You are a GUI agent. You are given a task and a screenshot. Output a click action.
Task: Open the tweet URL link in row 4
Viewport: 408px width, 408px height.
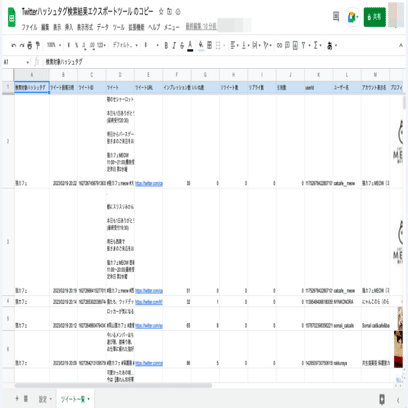(x=149, y=302)
